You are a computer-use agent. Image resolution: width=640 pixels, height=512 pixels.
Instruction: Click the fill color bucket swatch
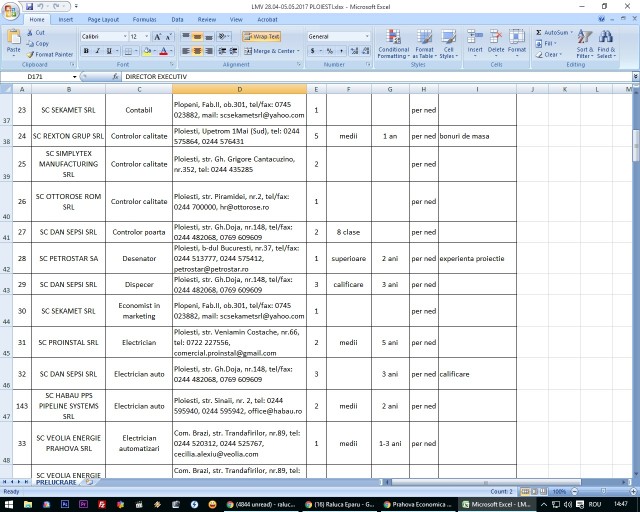[x=147, y=51]
